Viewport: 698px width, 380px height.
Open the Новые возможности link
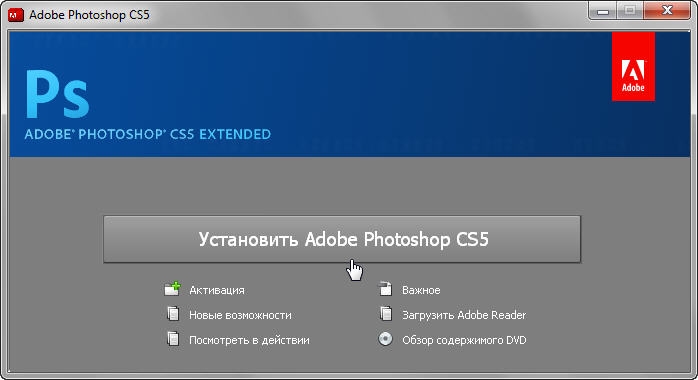(240, 315)
